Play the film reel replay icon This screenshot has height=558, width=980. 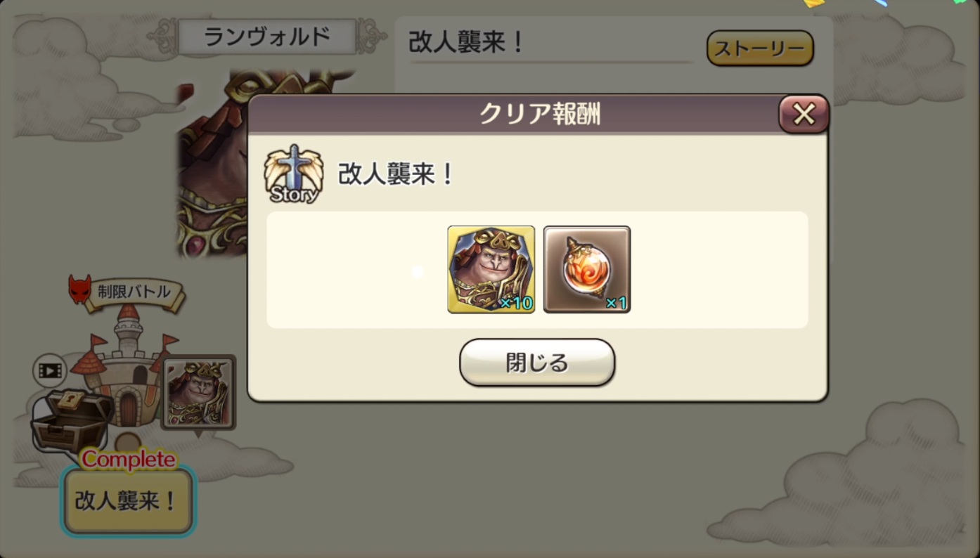(49, 371)
